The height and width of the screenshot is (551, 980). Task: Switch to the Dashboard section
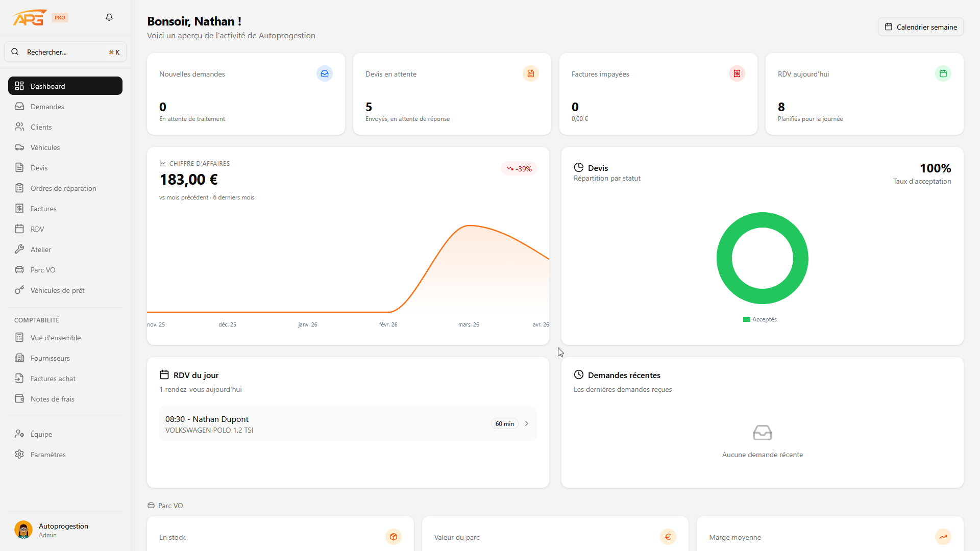coord(48,86)
